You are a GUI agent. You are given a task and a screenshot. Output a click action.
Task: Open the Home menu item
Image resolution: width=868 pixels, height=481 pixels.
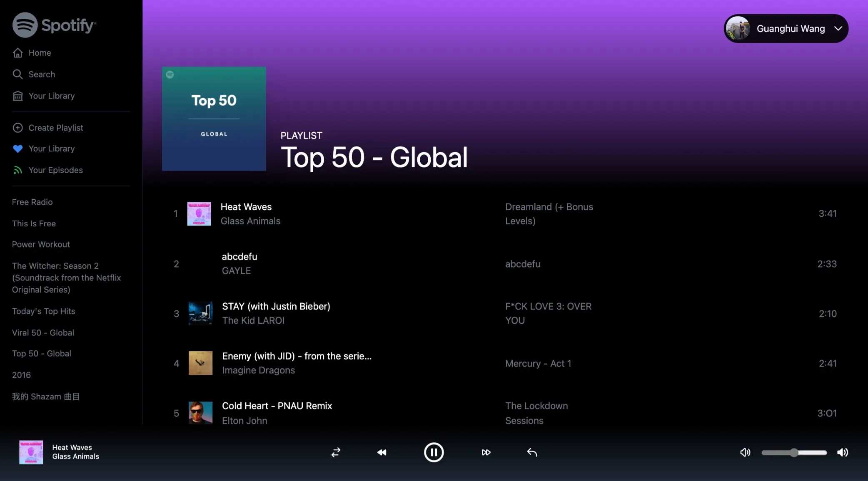[40, 53]
